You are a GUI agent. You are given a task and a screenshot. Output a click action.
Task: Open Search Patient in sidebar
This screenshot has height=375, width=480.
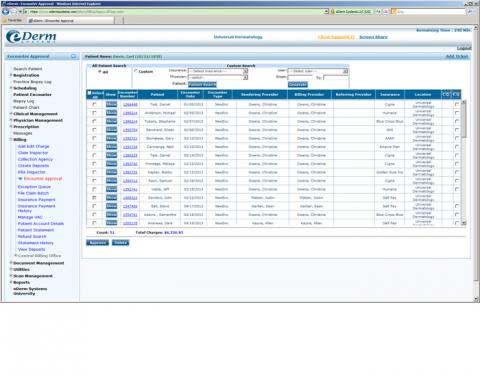pyautogui.click(x=28, y=69)
